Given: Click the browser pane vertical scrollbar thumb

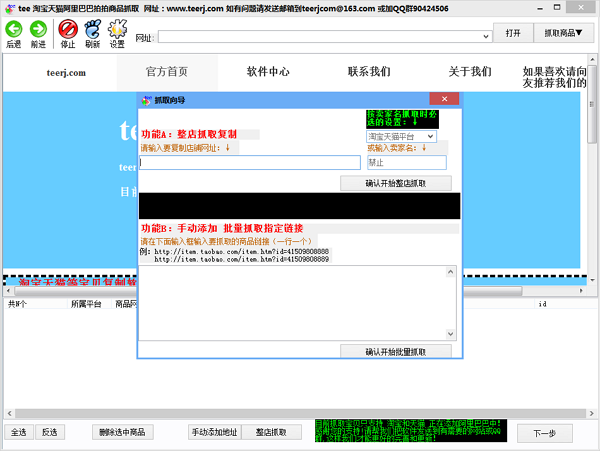Looking at the screenshot, I should click(592, 104).
